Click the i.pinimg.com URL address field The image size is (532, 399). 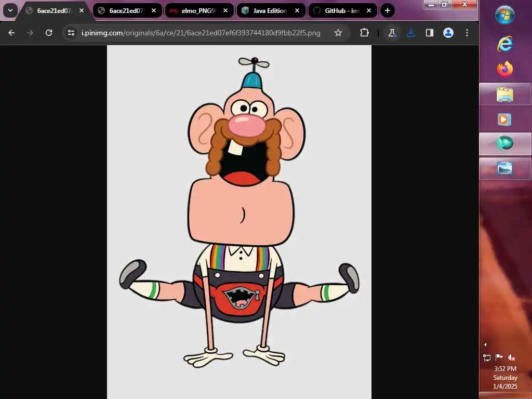(201, 33)
